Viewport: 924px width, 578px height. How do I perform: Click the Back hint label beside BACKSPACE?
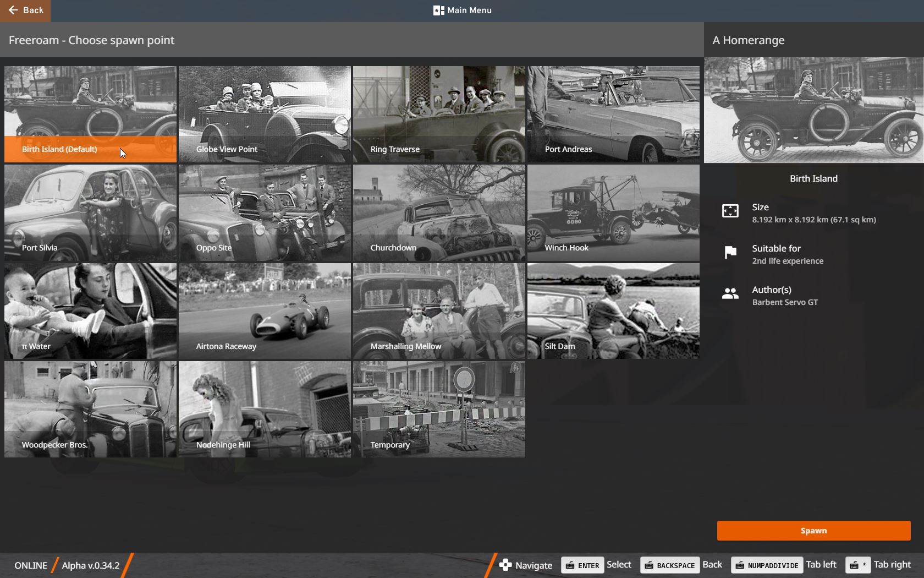(712, 565)
